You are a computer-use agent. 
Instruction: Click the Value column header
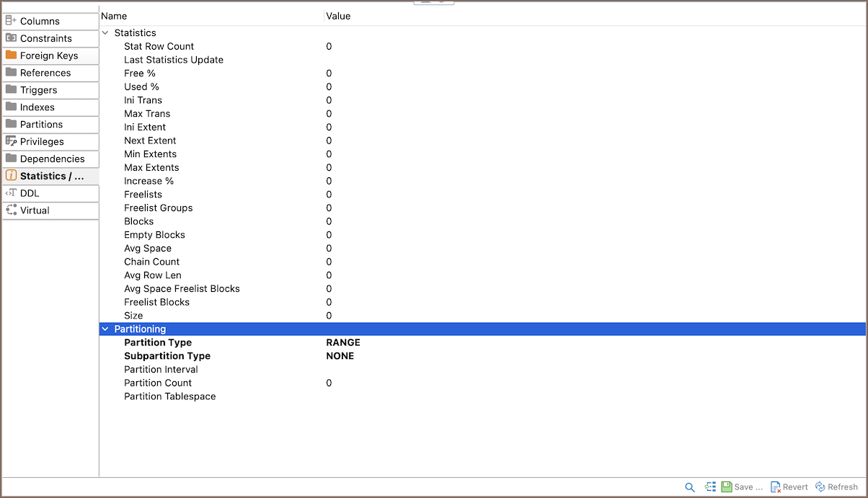pos(338,16)
